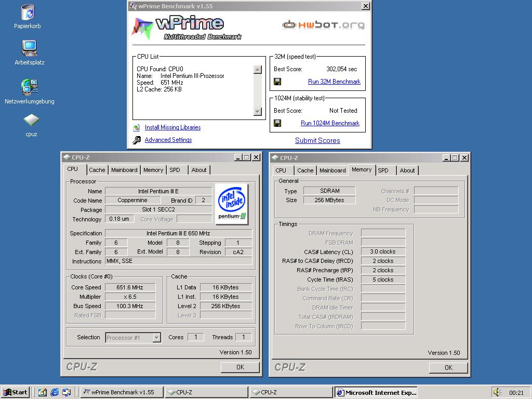Screen dimensions: 532x399
Task: Minimize the left CPU-Z window
Action: click(x=238, y=157)
